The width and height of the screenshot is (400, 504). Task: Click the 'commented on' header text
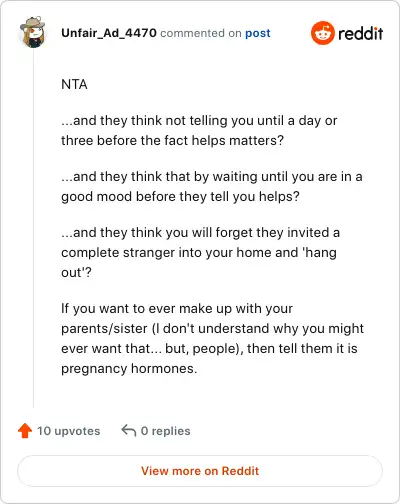[201, 33]
